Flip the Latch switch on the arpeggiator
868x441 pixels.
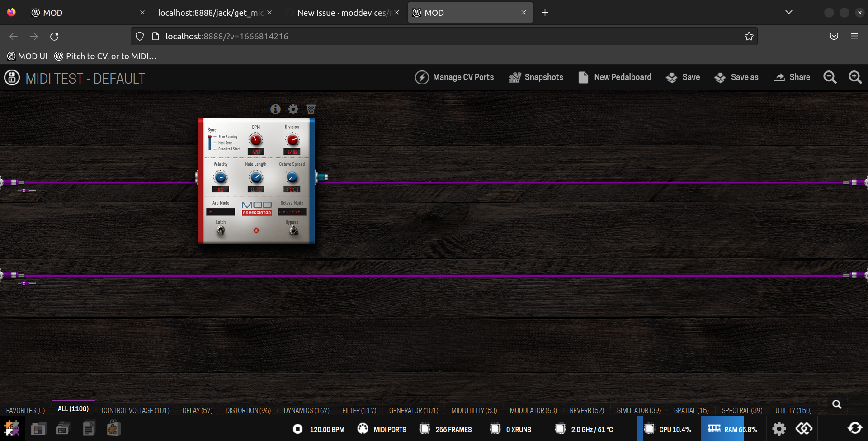coord(221,230)
